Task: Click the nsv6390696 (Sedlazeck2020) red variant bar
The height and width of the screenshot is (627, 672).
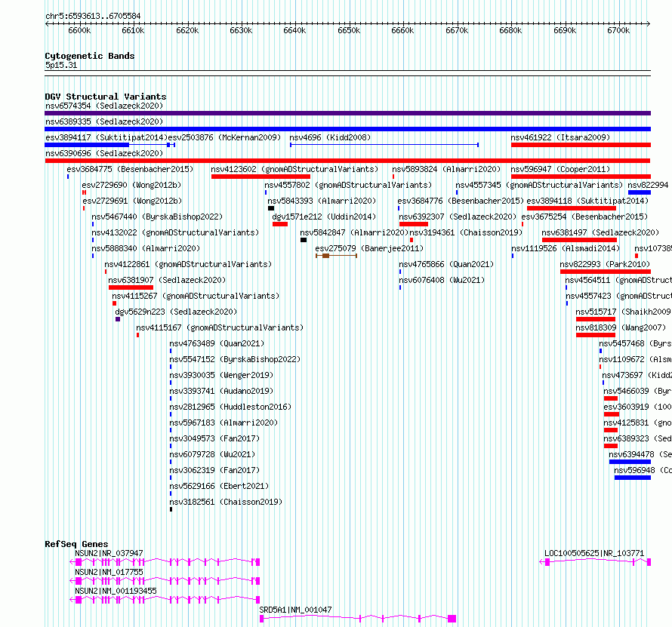Action: point(347,161)
